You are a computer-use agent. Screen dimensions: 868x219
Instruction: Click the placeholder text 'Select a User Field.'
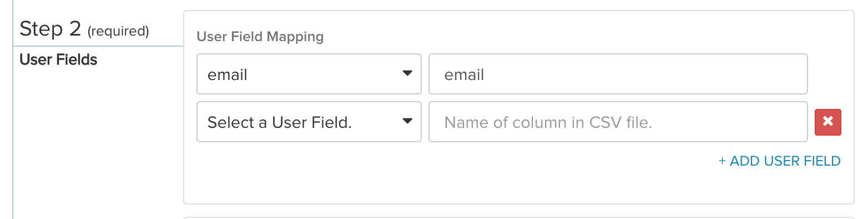[x=280, y=122]
